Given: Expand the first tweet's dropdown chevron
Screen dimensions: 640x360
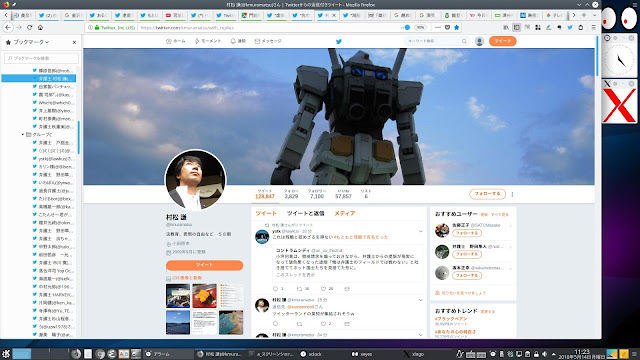Looking at the screenshot, I should pyautogui.click(x=420, y=231).
